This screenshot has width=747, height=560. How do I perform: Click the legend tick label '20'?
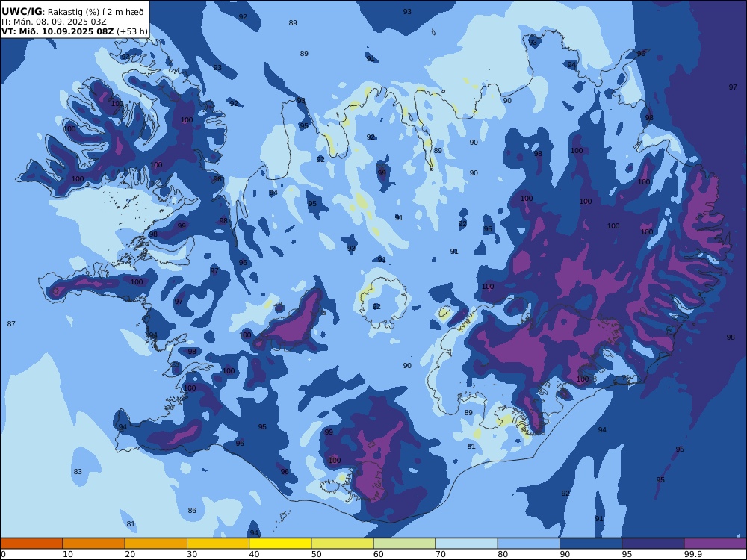pyautogui.click(x=130, y=554)
